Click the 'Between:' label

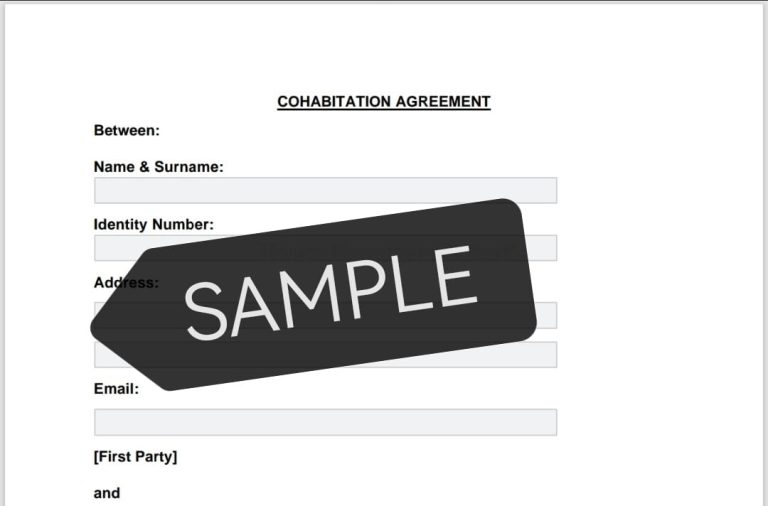click(126, 130)
